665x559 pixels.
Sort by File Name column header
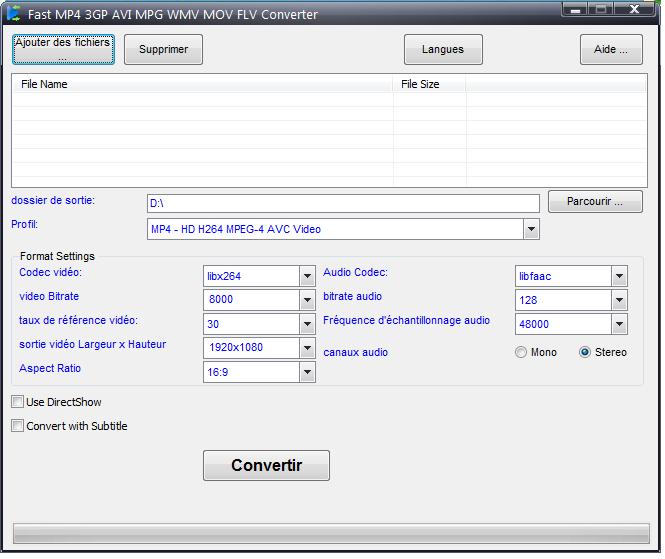(203, 84)
